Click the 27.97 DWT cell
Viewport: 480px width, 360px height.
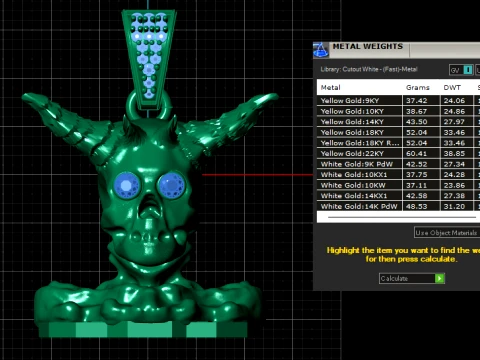click(457, 122)
